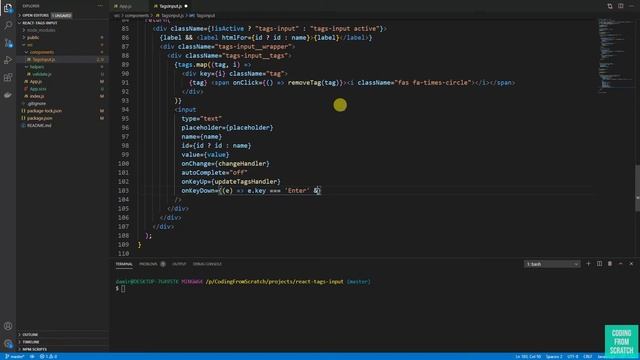Viewport: 640px width, 360px height.
Task: Kill the terminal with trash icon
Action: pyautogui.click(x=610, y=264)
